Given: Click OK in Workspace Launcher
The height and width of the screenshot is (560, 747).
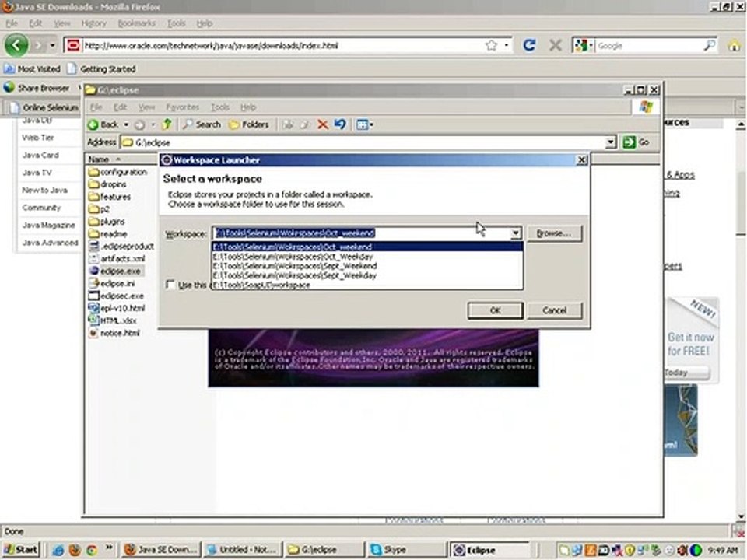Looking at the screenshot, I should (495, 310).
